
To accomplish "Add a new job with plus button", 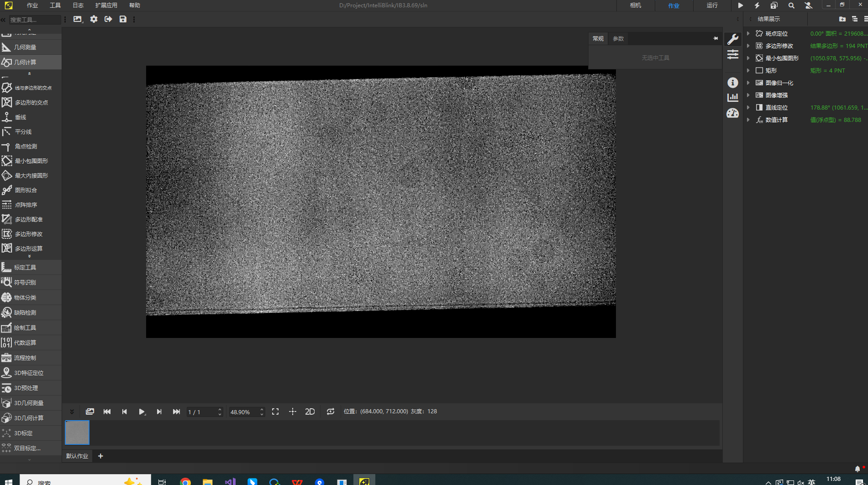I will (x=100, y=456).
